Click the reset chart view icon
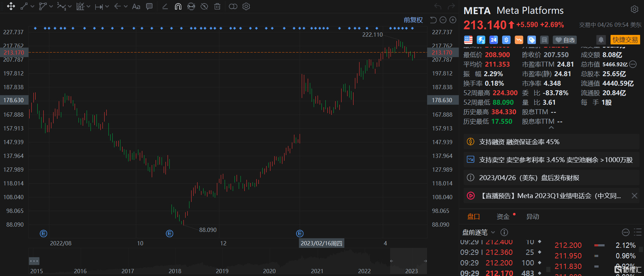Screen dimensions: 644x276 (x=433, y=20)
